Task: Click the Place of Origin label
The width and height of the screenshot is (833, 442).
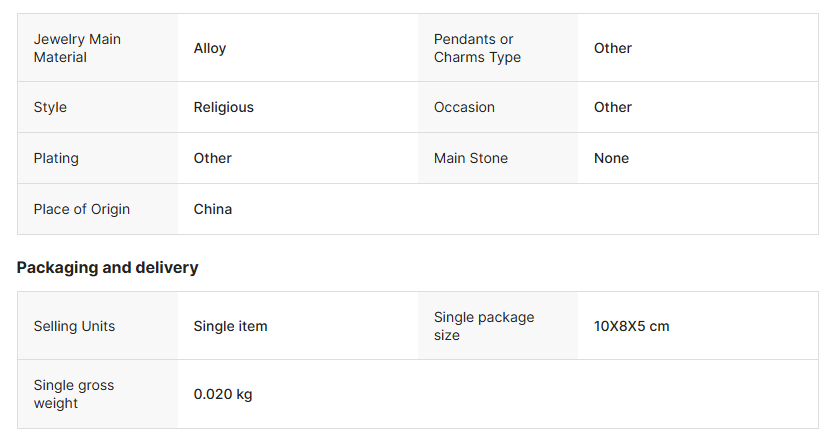Action: [82, 209]
